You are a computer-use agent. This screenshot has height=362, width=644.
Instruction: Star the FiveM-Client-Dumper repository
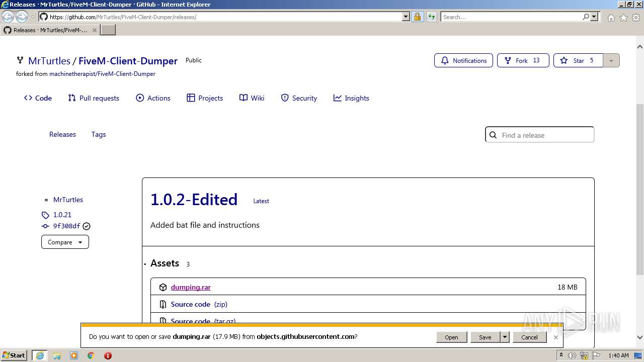click(x=578, y=60)
